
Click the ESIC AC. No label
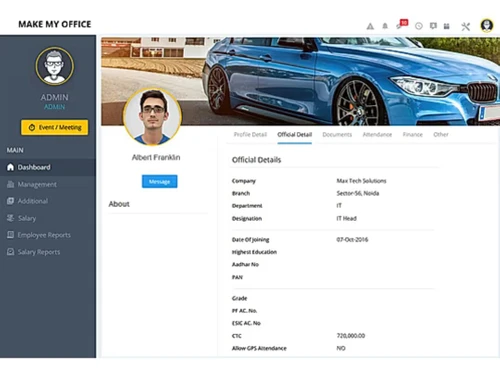(x=246, y=323)
